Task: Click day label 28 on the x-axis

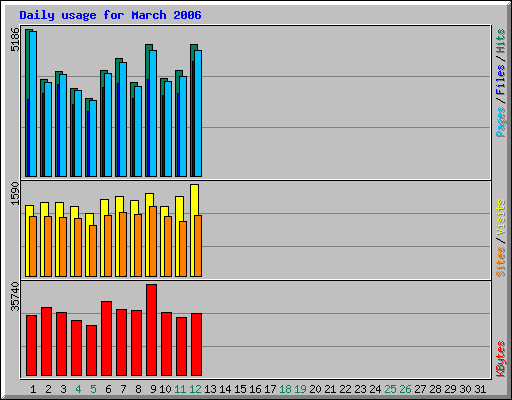Action: (x=435, y=389)
